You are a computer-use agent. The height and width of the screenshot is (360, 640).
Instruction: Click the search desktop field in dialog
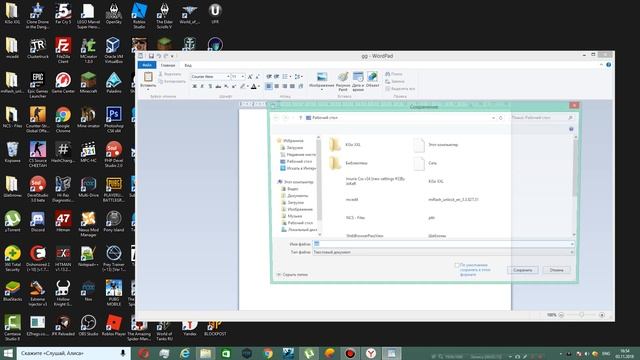(x=542, y=118)
